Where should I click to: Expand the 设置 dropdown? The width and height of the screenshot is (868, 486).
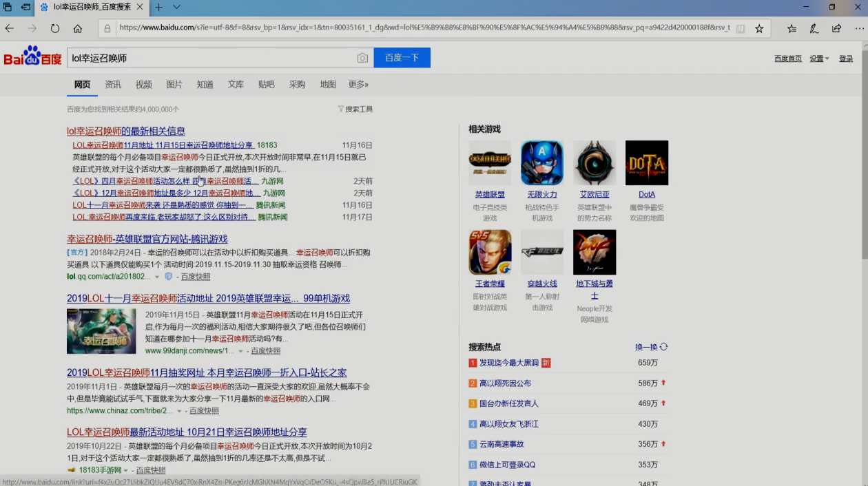pyautogui.click(x=819, y=59)
